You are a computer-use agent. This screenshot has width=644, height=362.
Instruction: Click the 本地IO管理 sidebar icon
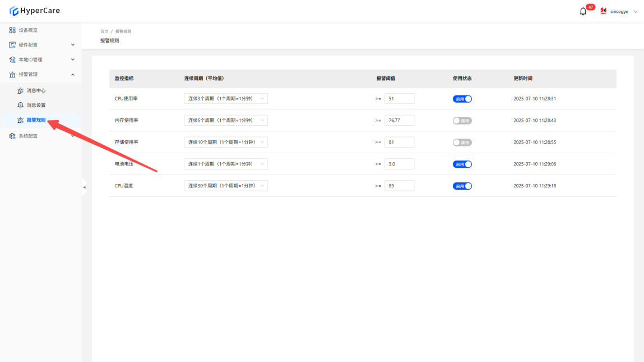[x=12, y=59]
